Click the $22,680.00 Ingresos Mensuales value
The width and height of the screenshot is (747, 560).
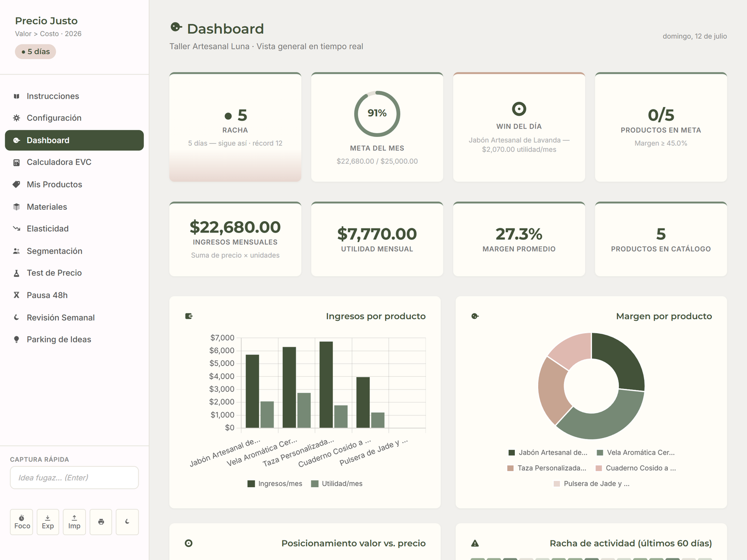coord(235,227)
